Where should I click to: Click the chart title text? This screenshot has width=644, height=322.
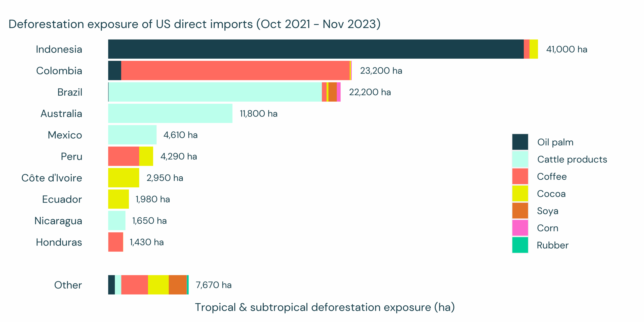point(194,24)
